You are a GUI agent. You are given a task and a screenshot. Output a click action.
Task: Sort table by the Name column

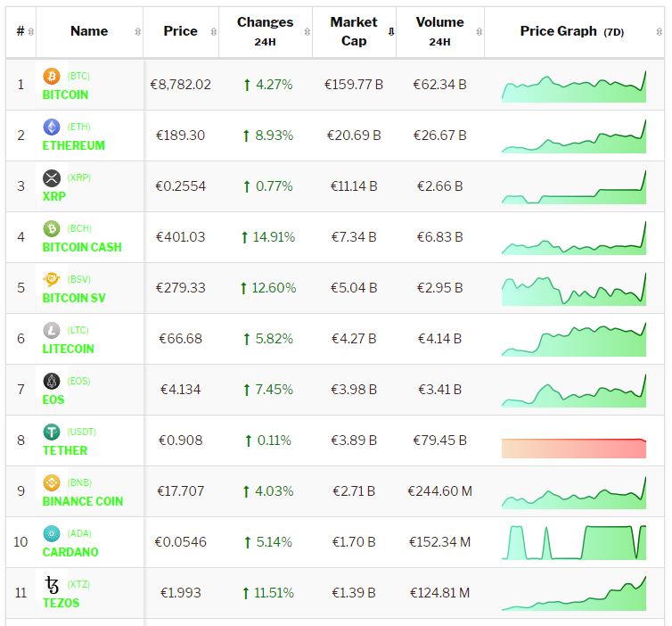pos(89,31)
